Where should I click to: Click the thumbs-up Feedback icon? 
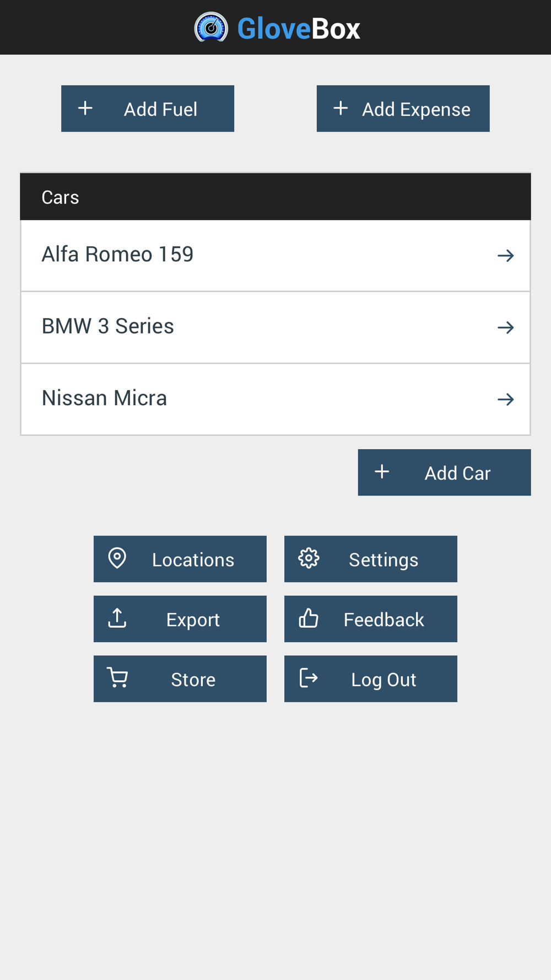pyautogui.click(x=309, y=618)
